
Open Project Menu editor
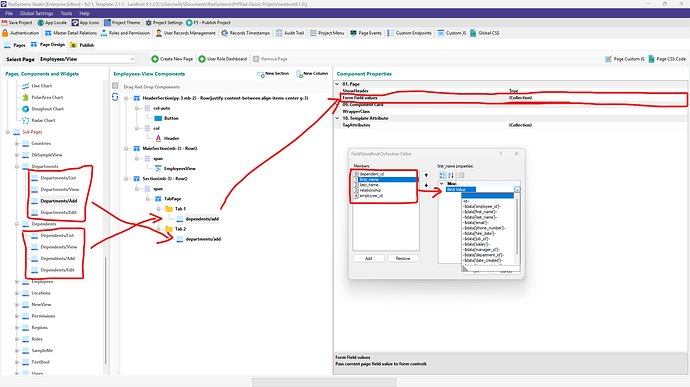point(327,33)
